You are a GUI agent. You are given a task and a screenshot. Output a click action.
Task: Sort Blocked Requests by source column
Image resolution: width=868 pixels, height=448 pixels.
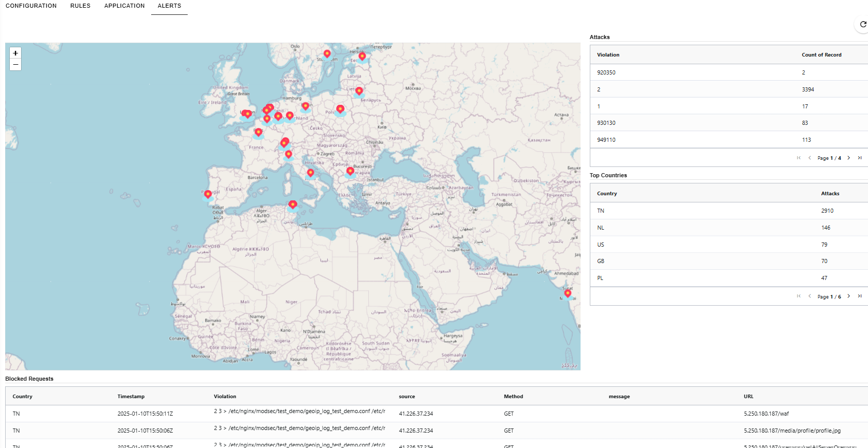407,397
